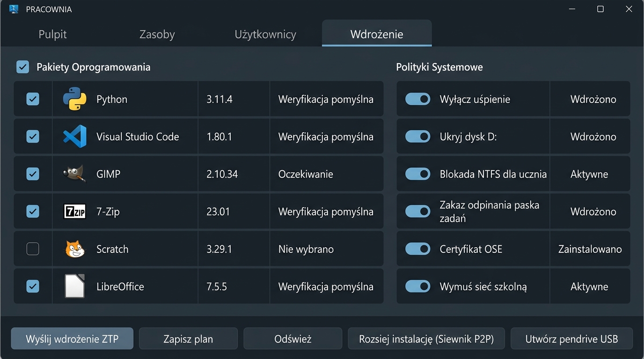This screenshot has width=644, height=359.
Task: Toggle the Certyfikat OSE switch
Action: click(x=417, y=249)
